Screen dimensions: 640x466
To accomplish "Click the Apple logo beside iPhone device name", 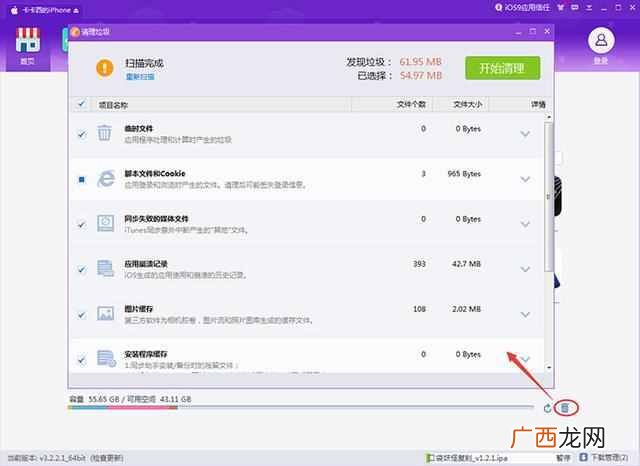I will click(14, 10).
